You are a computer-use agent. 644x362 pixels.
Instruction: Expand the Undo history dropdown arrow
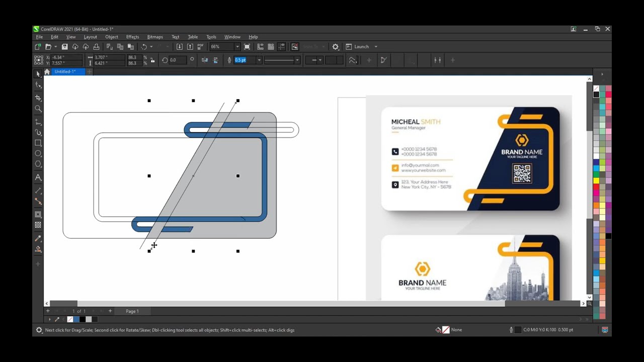[x=151, y=47]
